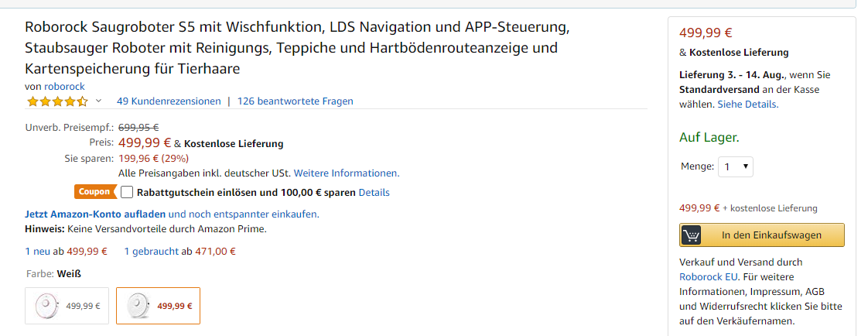The height and width of the screenshot is (336, 868).
Task: Click the roborock brand link
Action: pos(64,87)
